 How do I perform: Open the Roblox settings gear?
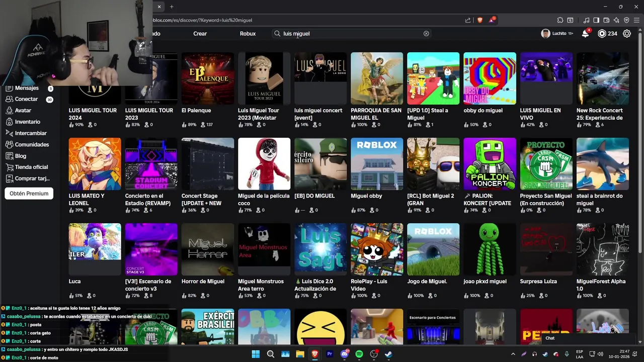point(627,34)
